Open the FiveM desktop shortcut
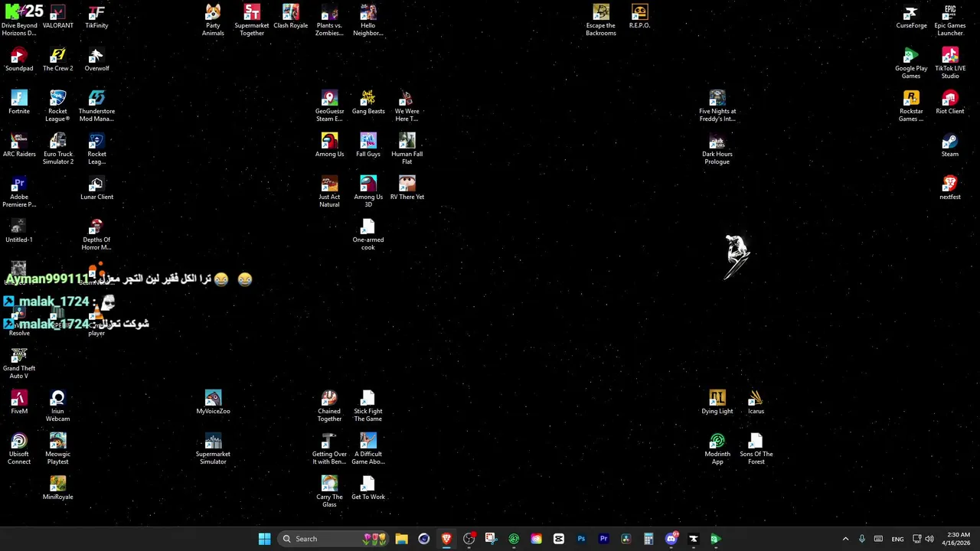This screenshot has width=980, height=551. tap(19, 403)
